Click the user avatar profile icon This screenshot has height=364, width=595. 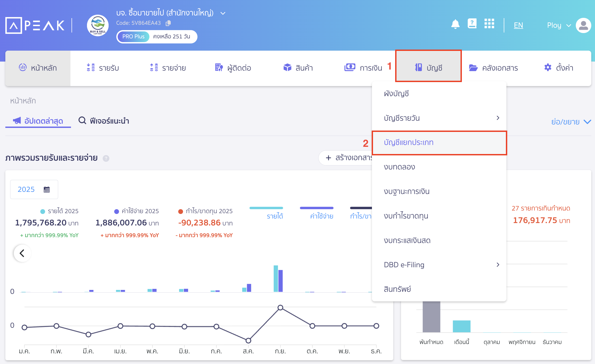(x=583, y=25)
